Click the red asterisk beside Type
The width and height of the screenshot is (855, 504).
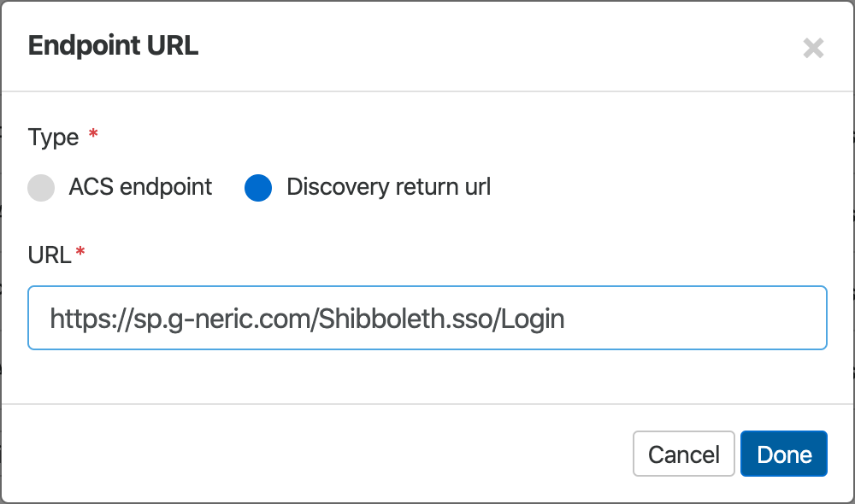(93, 134)
